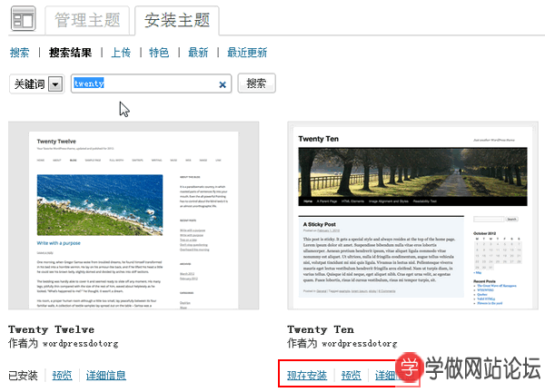Preview Twenty Twelve via its 预览 link
Image resolution: width=545 pixels, height=392 pixels.
tap(62, 375)
